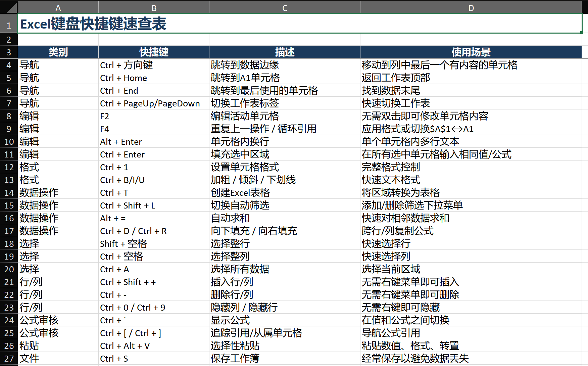
Task: Select cell Ctrl + 方向键
Action: click(154, 65)
